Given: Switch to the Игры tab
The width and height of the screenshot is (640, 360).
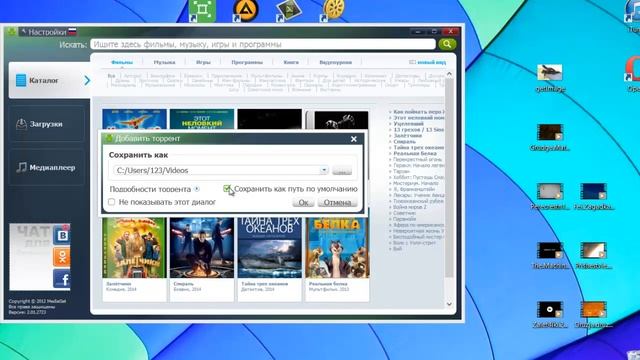Looking at the screenshot, I should tap(203, 62).
